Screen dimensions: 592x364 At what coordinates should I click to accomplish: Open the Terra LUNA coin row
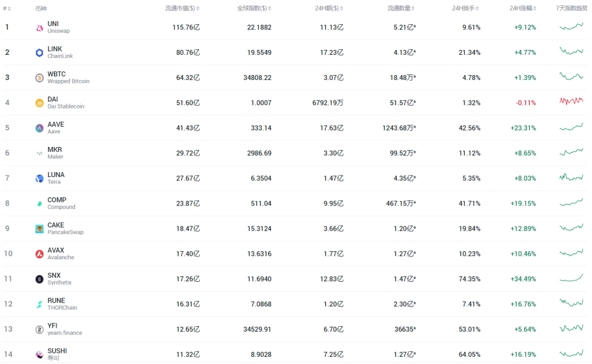[x=295, y=178]
